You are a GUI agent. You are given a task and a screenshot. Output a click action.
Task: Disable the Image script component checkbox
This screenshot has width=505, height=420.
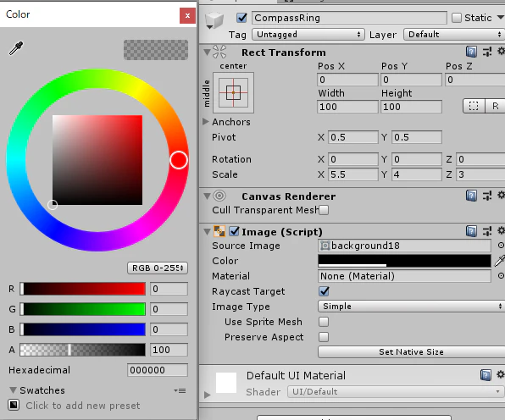(234, 231)
